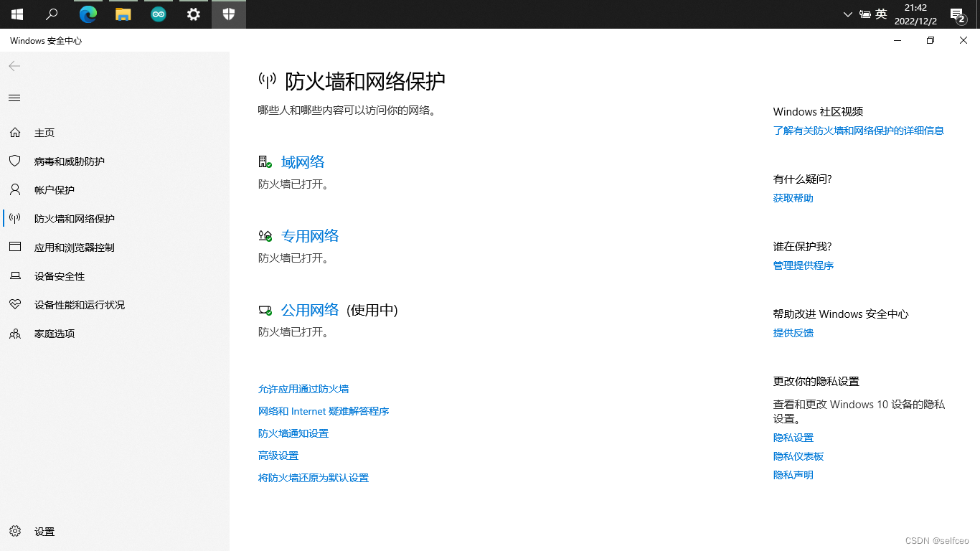Image resolution: width=980 pixels, height=551 pixels.
Task: Click heart icon beside 设备性能和运行状况
Action: [15, 305]
